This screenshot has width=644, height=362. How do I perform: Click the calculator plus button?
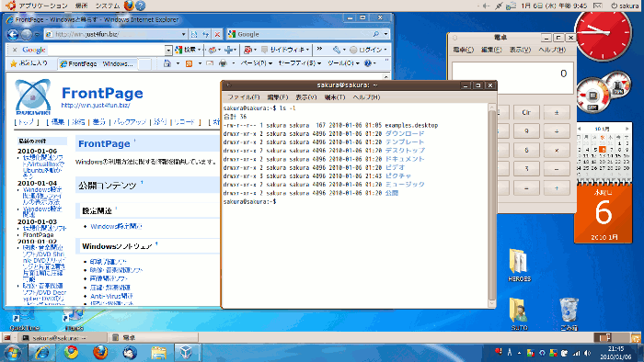557,187
